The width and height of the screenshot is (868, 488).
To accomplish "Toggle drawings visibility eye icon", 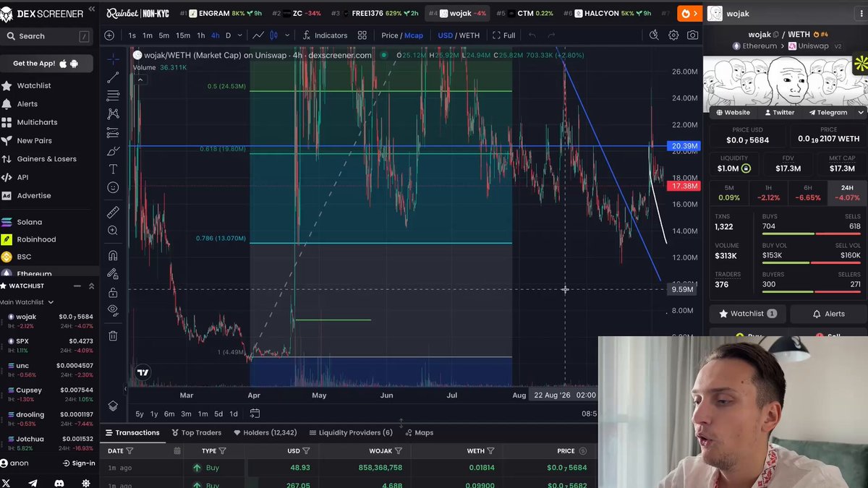I will click(x=113, y=309).
